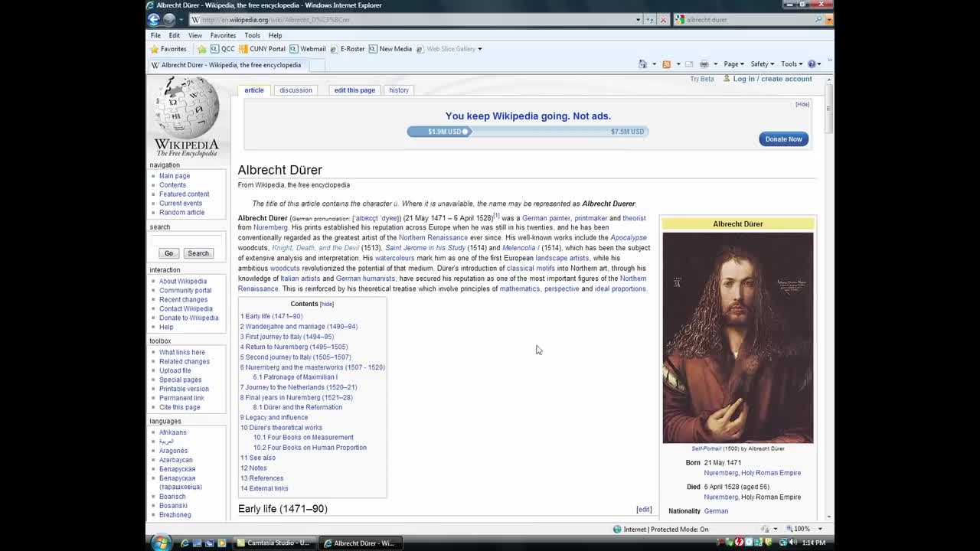Click the Refresh page icon

click(650, 19)
